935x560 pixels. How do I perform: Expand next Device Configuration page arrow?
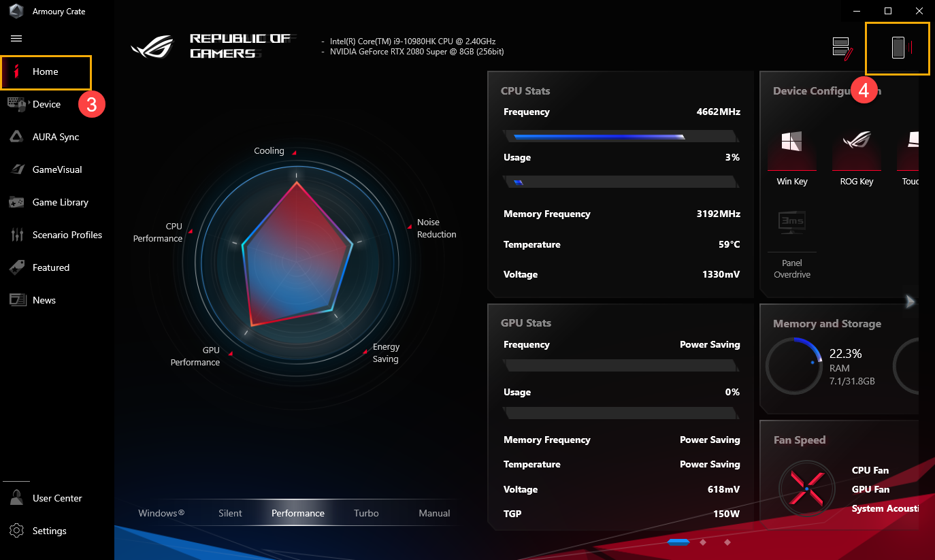(x=910, y=301)
